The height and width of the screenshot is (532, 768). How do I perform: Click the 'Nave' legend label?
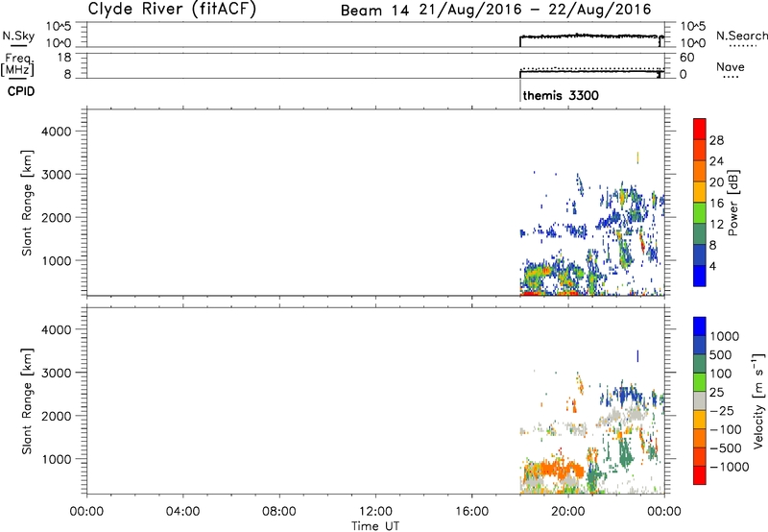click(x=731, y=66)
